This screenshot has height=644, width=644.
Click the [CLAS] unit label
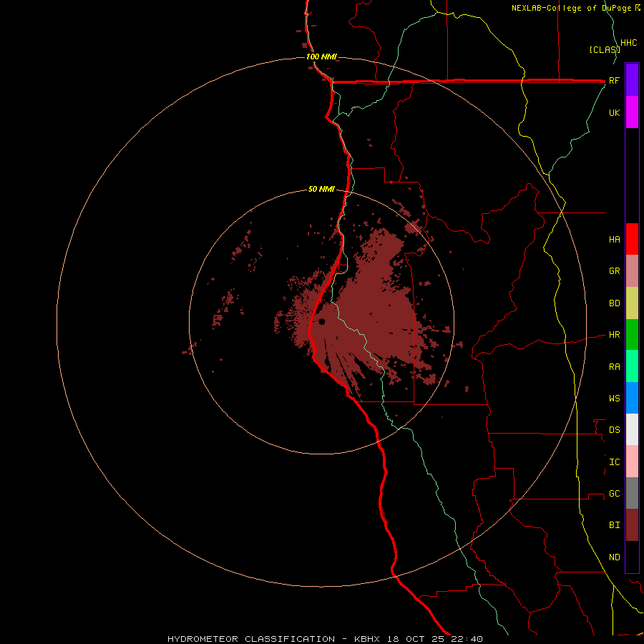[x=605, y=49]
